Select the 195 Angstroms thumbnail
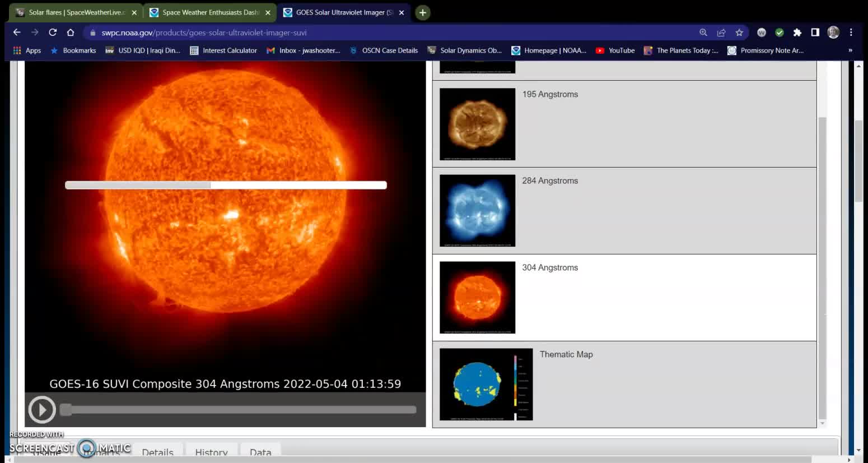Image resolution: width=868 pixels, height=463 pixels. (x=478, y=124)
